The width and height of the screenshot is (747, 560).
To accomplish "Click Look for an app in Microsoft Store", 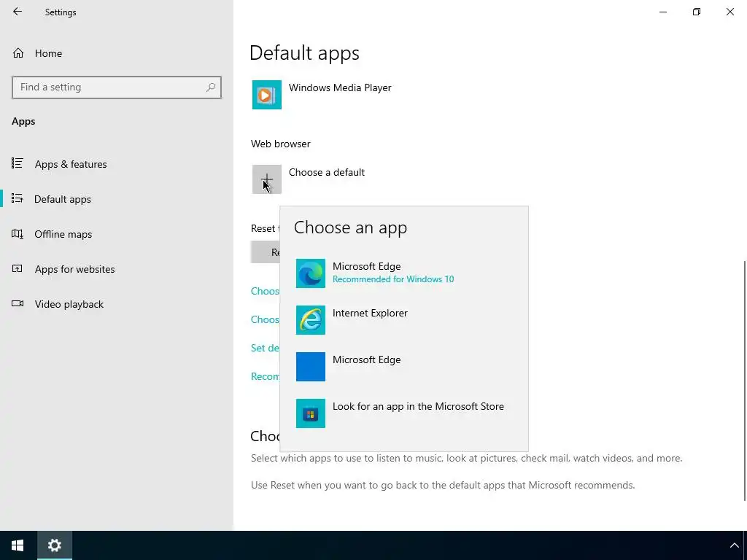I will (x=404, y=413).
